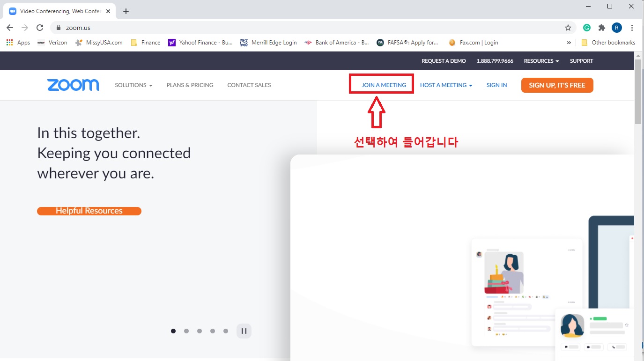This screenshot has width=644, height=361.
Task: Click Sign Up, It's Free button
Action: (x=557, y=85)
